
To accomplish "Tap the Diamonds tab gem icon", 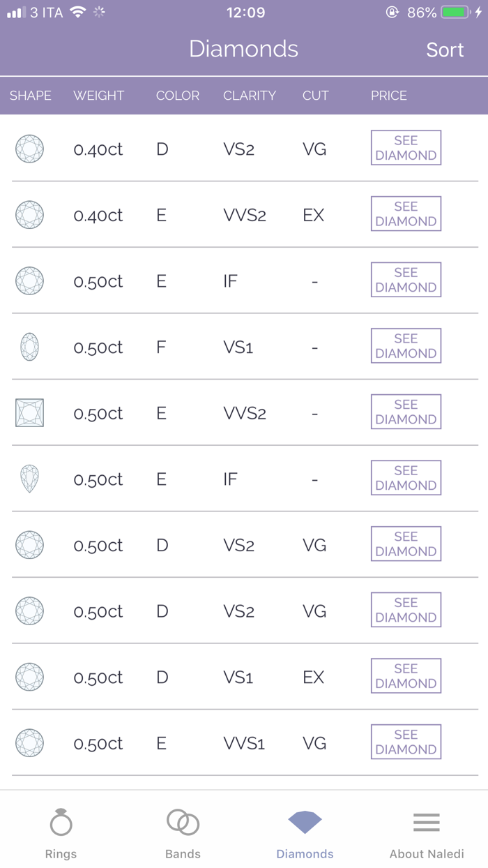I will click(x=305, y=823).
